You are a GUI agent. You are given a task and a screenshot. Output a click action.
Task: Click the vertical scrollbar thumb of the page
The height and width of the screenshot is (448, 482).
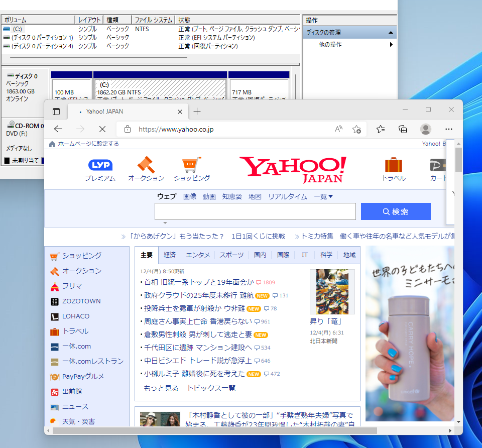(x=458, y=160)
